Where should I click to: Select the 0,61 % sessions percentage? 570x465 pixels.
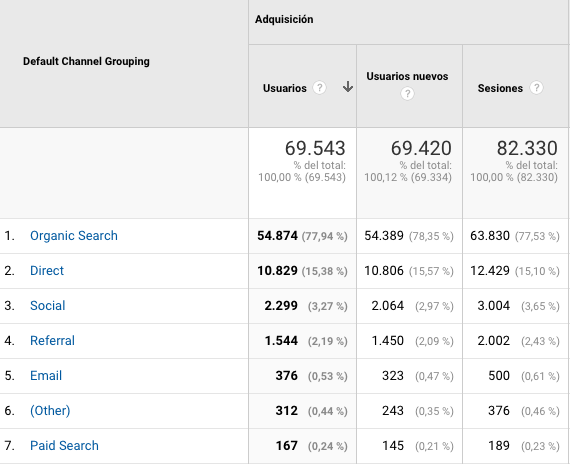540,376
